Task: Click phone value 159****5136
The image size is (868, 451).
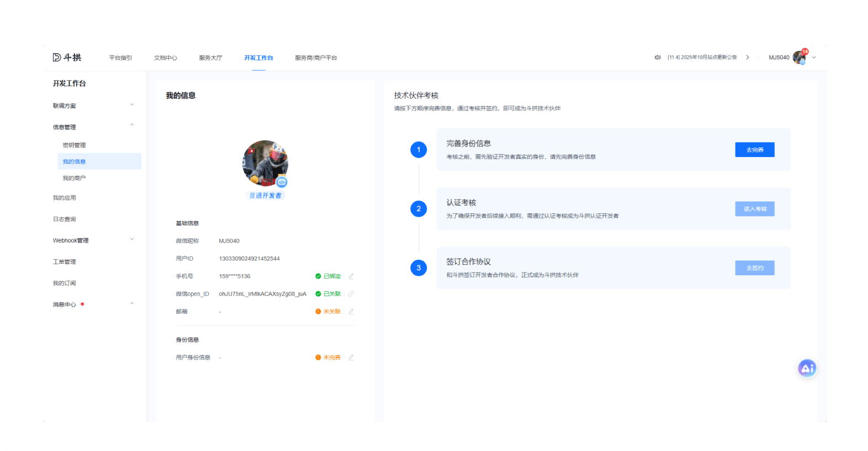Action: click(x=235, y=276)
